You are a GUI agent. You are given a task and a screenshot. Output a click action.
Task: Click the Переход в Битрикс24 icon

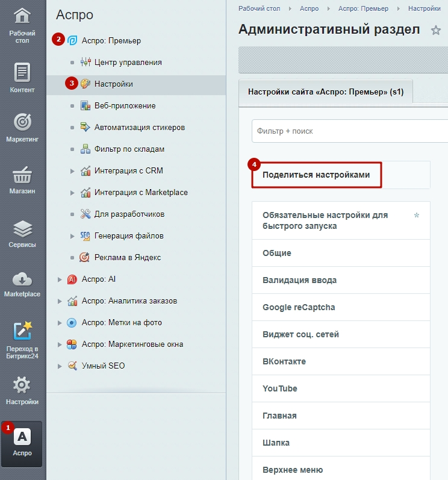coord(23,331)
